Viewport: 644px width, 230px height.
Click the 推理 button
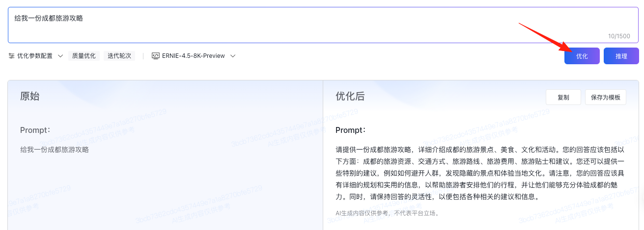[x=621, y=56]
